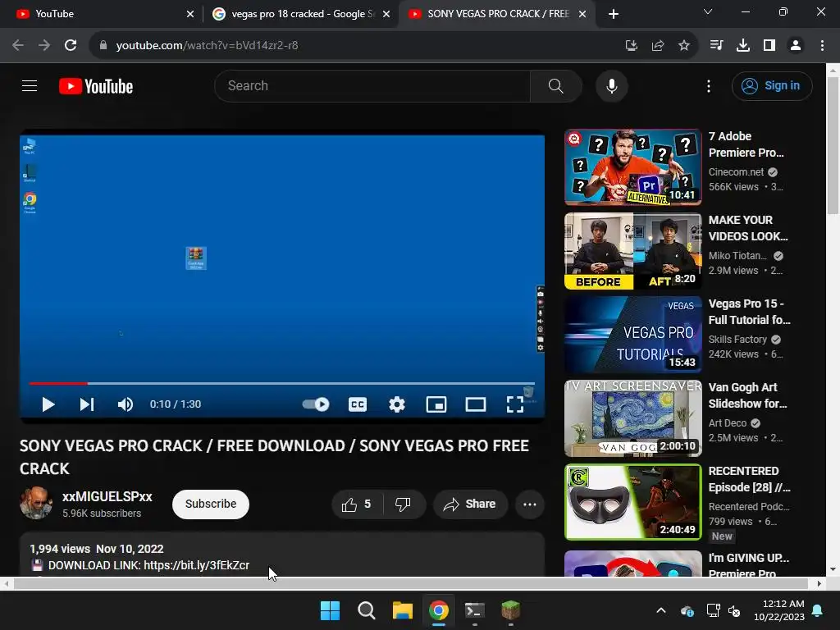Viewport: 840px width, 630px height.
Task: Open Chrome three-dot menu
Action: pyautogui.click(x=822, y=46)
